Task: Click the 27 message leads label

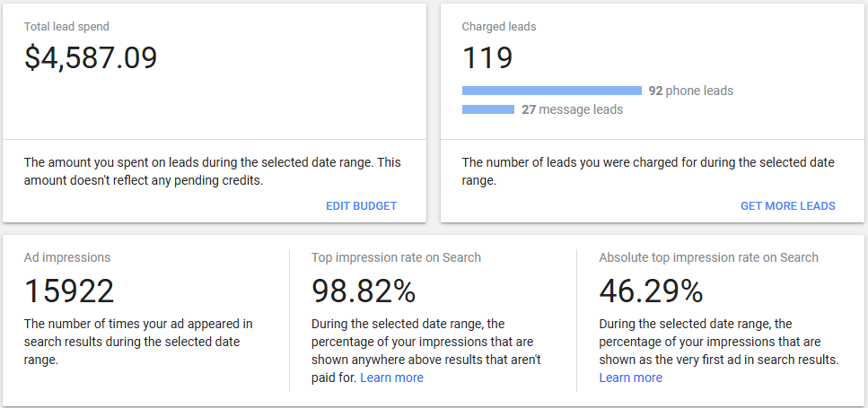Action: 572,109
